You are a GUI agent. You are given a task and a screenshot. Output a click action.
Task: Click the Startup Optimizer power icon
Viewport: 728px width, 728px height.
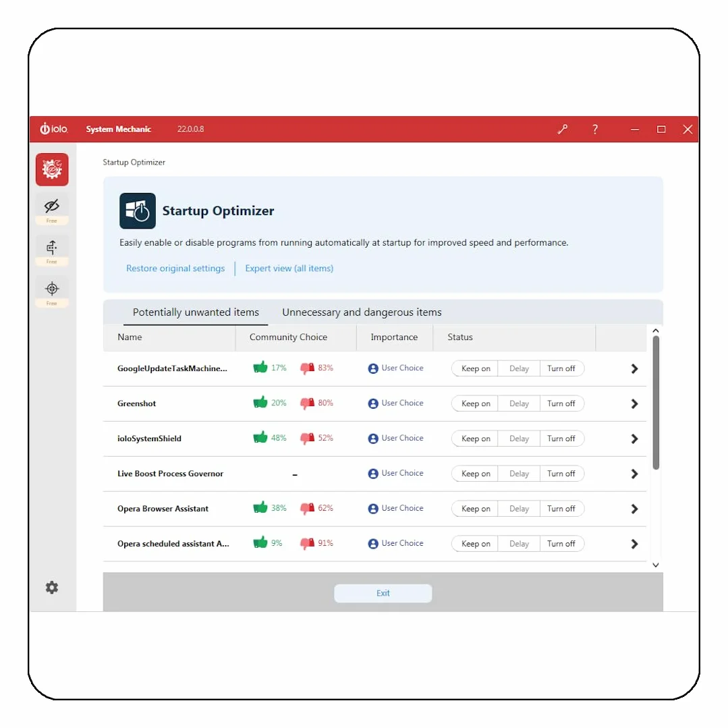[x=138, y=211]
